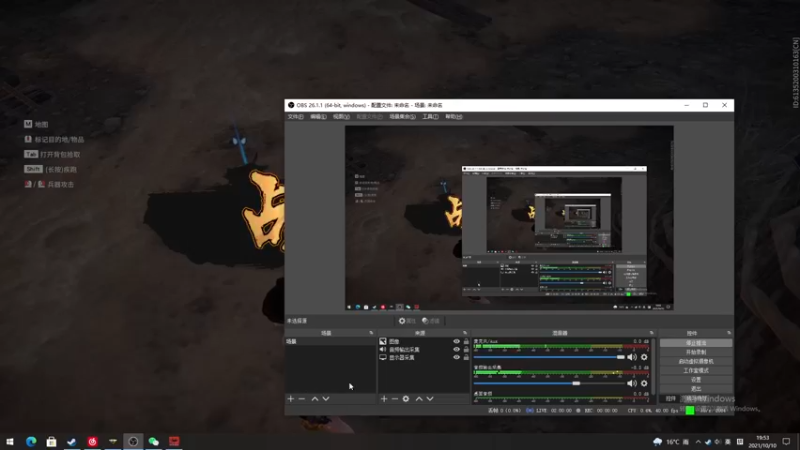
Task: Select the image source row
Action: pyautogui.click(x=423, y=341)
